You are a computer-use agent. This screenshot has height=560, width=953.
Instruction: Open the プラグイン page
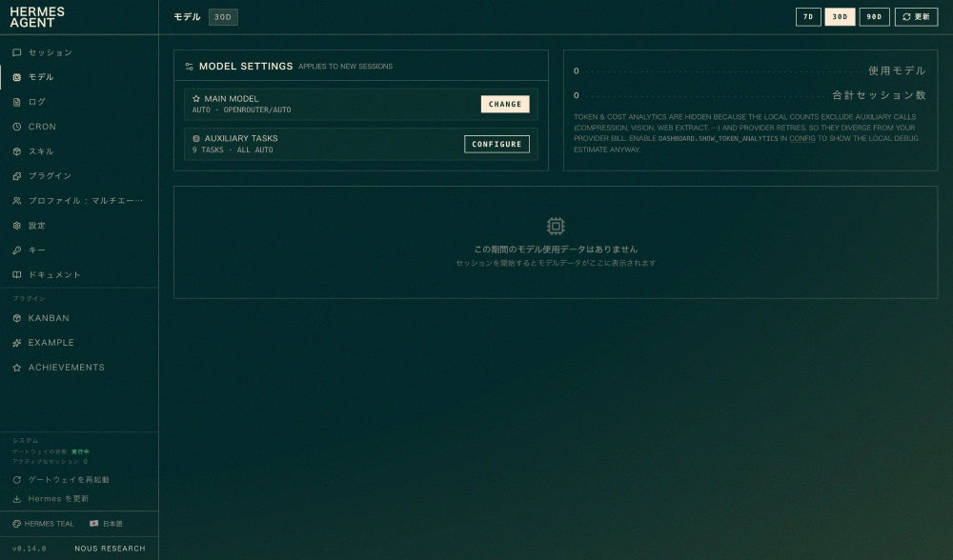(x=79, y=176)
